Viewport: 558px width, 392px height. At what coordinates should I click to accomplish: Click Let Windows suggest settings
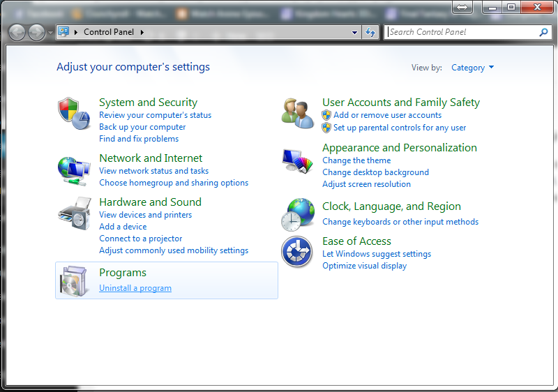point(377,254)
